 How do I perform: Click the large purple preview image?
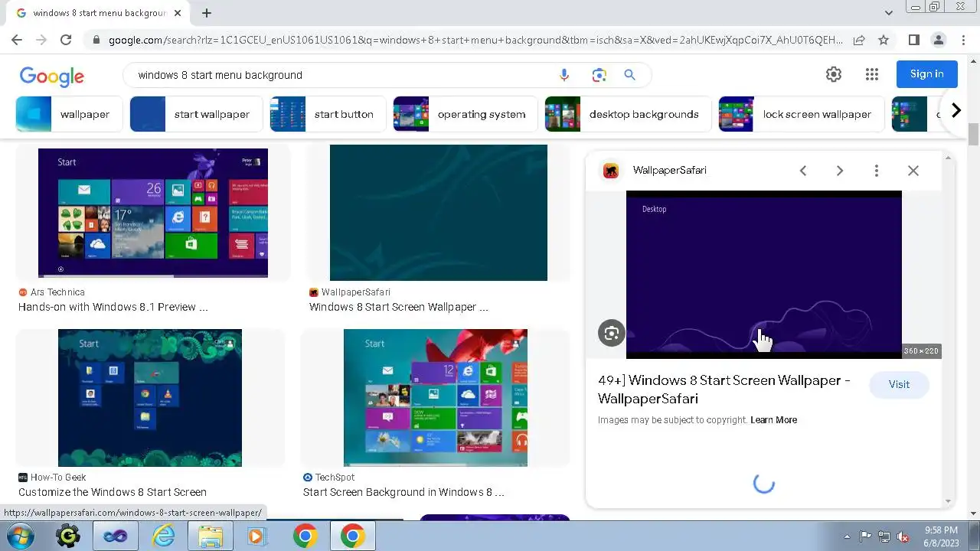pyautogui.click(x=764, y=275)
